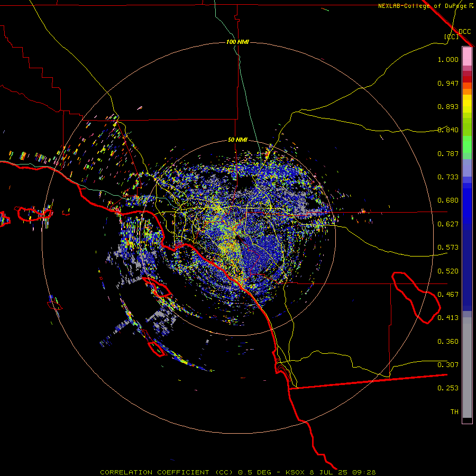
Task: Pick the yellow swatch on the color bar
Action: (x=467, y=104)
